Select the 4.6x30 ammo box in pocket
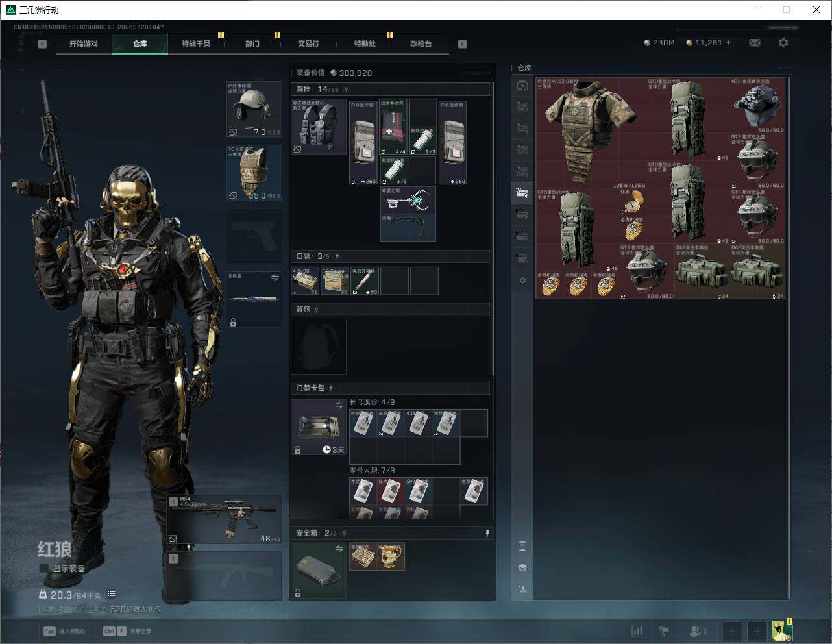This screenshot has width=832, height=644. [x=305, y=281]
